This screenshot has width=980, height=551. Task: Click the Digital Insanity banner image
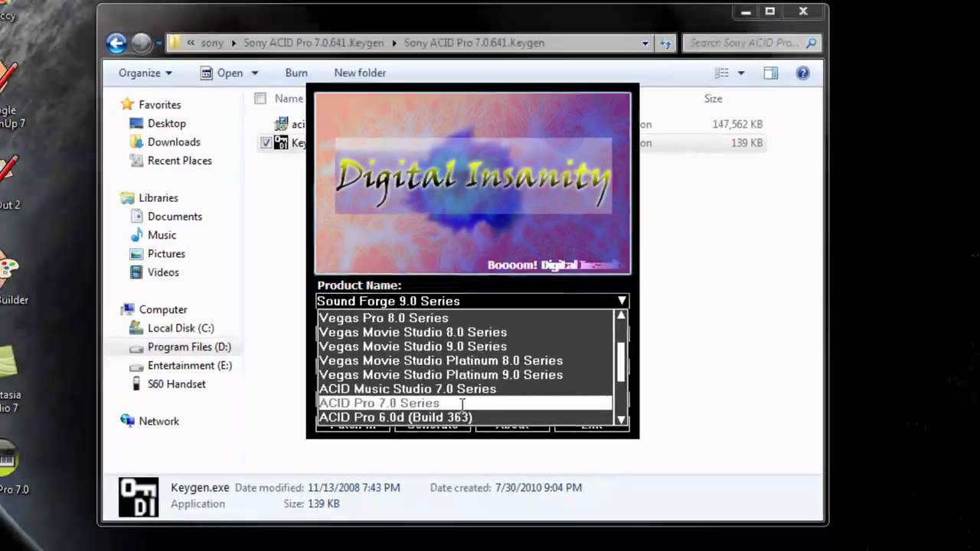473,183
